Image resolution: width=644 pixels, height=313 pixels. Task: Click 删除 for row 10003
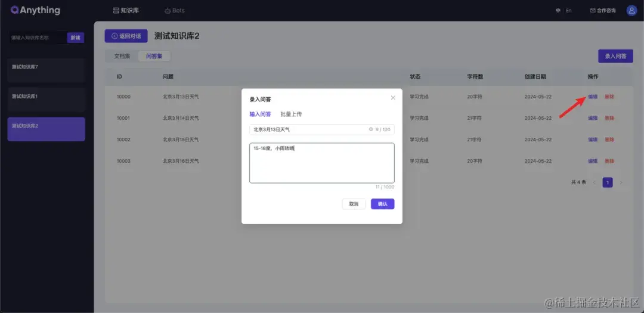[609, 161]
